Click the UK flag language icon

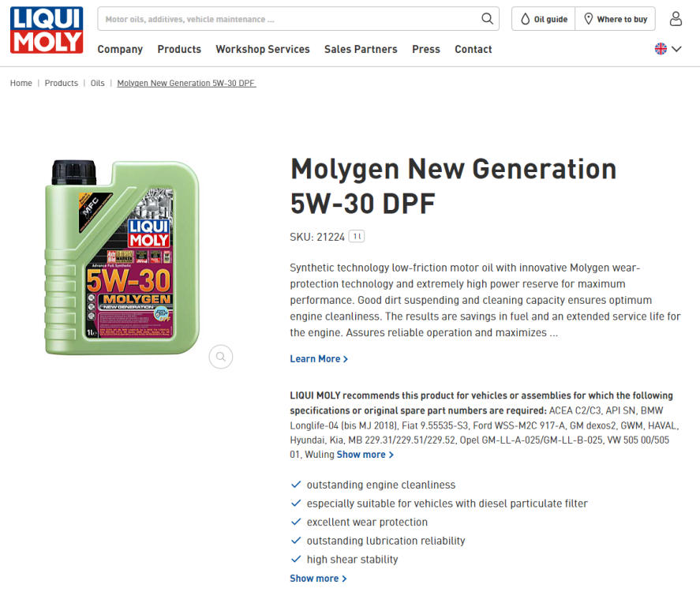point(661,49)
